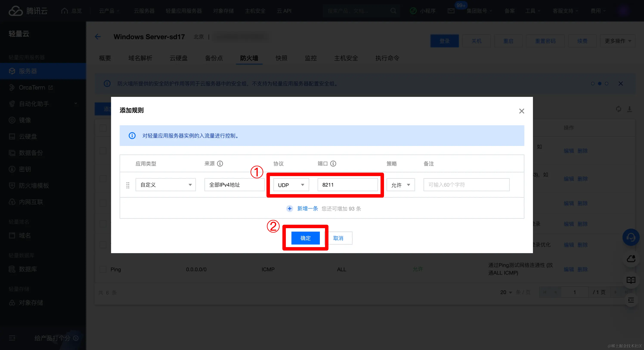Toggle the checkbox on the Ping rule row
Image resolution: width=644 pixels, height=350 pixels.
103,269
